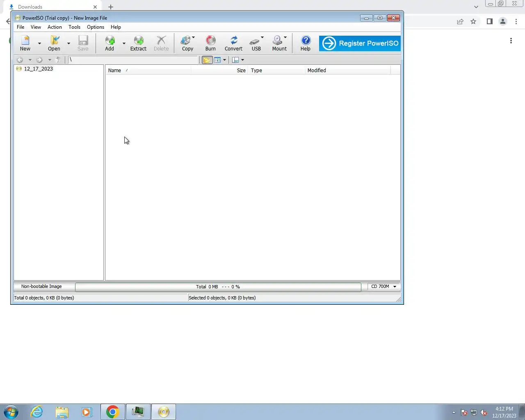
Task: Click the capacity progress bar
Action: tap(218, 287)
